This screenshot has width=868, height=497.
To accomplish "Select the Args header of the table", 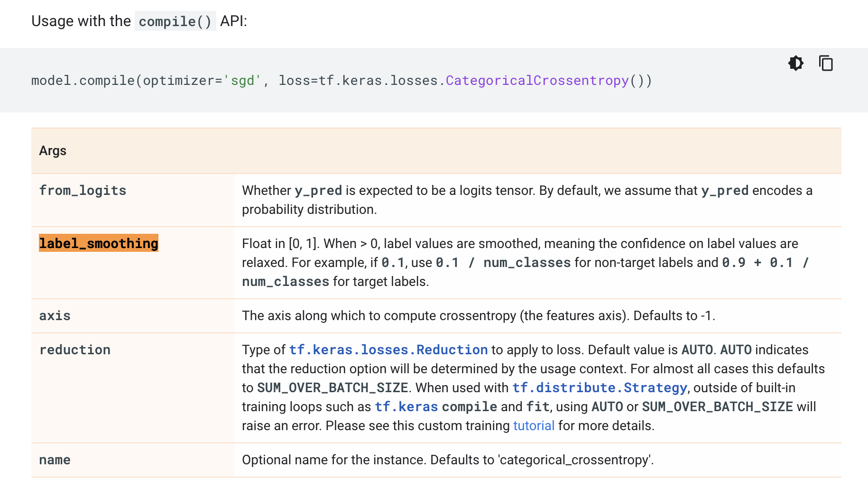I will tap(53, 151).
